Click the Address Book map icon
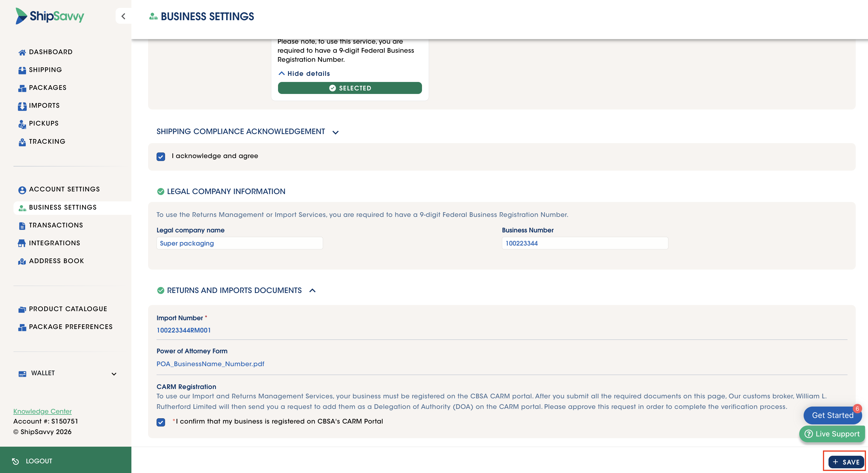This screenshot has height=473, width=868. 22,261
